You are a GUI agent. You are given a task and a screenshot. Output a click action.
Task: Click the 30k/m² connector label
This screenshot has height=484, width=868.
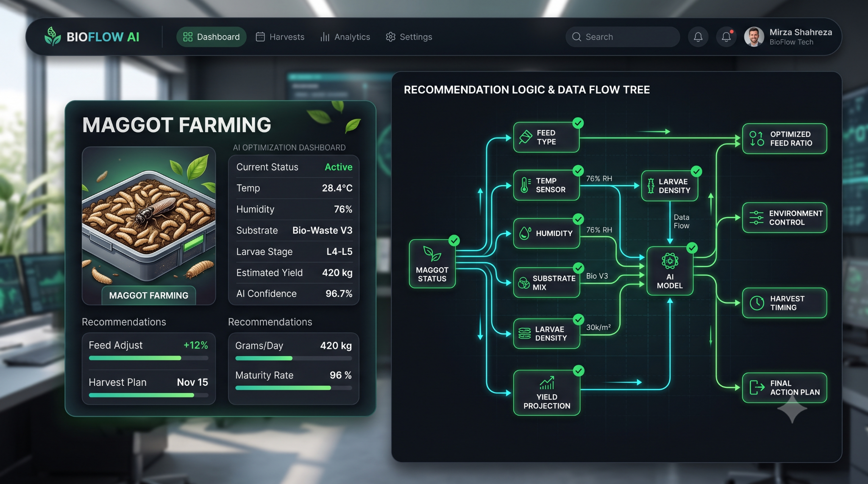click(598, 327)
